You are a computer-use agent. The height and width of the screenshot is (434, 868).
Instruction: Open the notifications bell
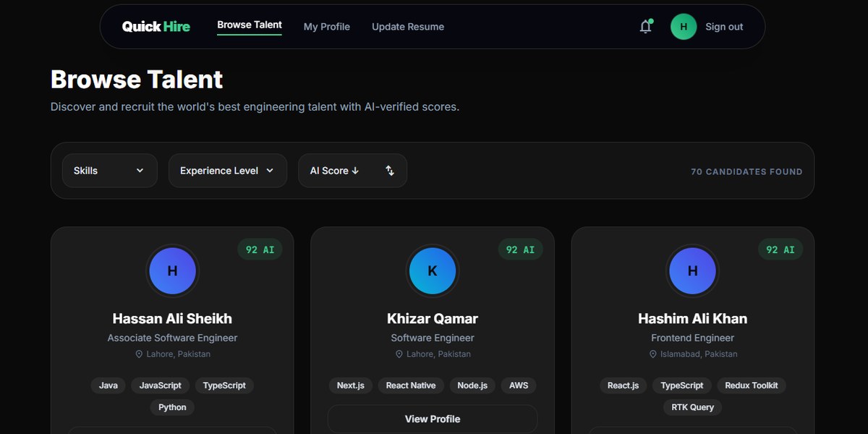tap(646, 27)
